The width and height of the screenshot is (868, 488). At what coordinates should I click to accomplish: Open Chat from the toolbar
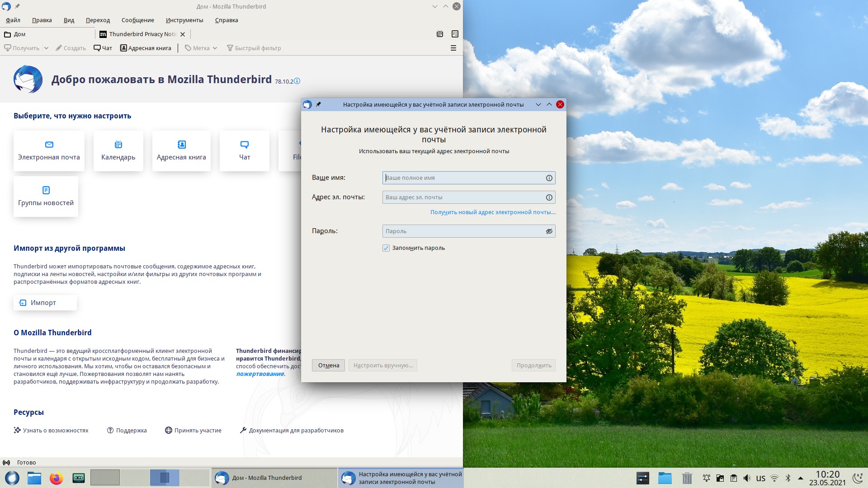click(103, 48)
